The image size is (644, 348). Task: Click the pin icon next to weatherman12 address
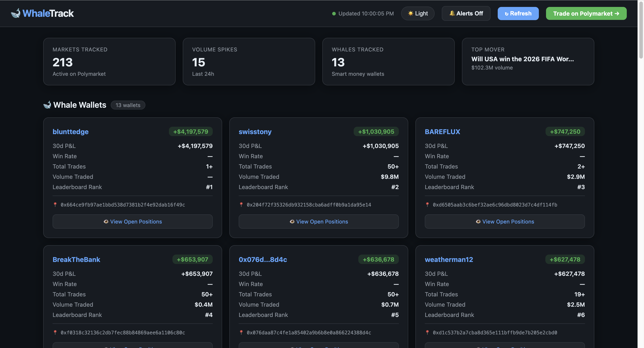[x=427, y=333]
